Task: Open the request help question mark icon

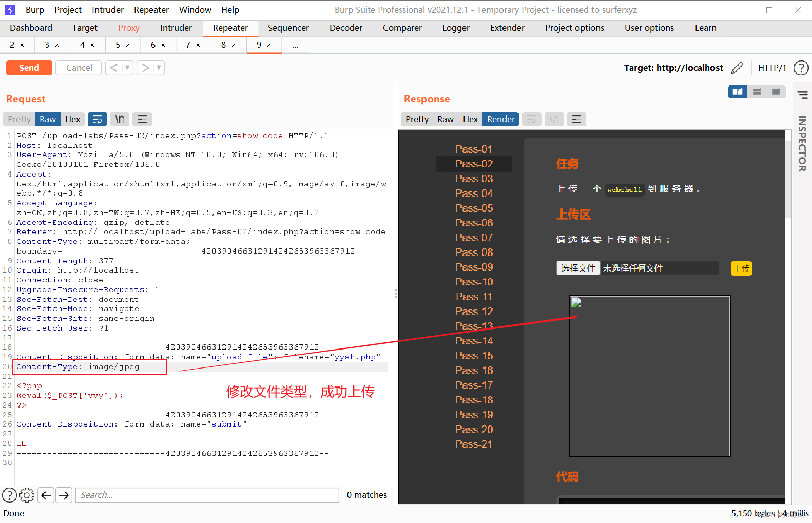Action: 801,68
